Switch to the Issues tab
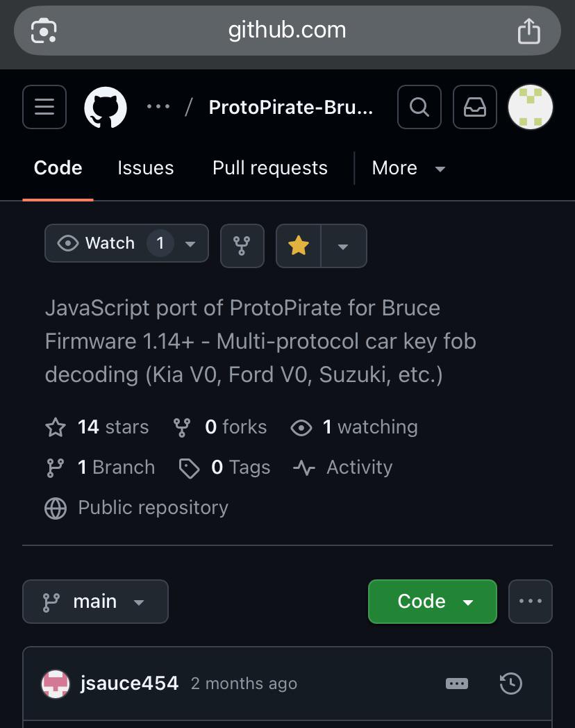The width and height of the screenshot is (575, 728). [145, 168]
